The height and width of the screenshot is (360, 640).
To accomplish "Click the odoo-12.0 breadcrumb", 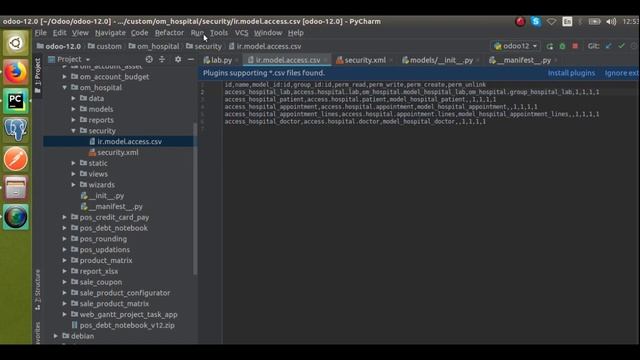I will tap(59, 47).
